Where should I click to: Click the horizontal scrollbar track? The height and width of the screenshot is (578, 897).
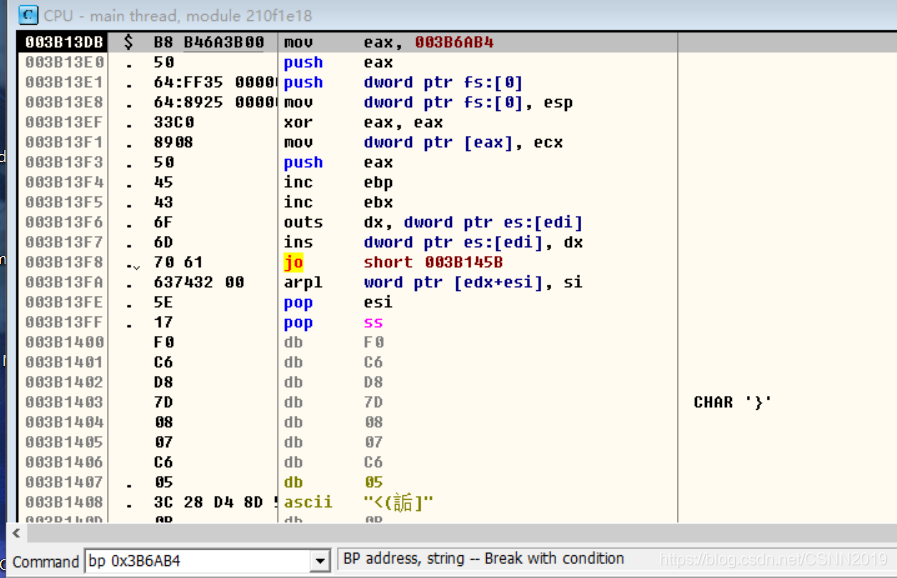462,533
